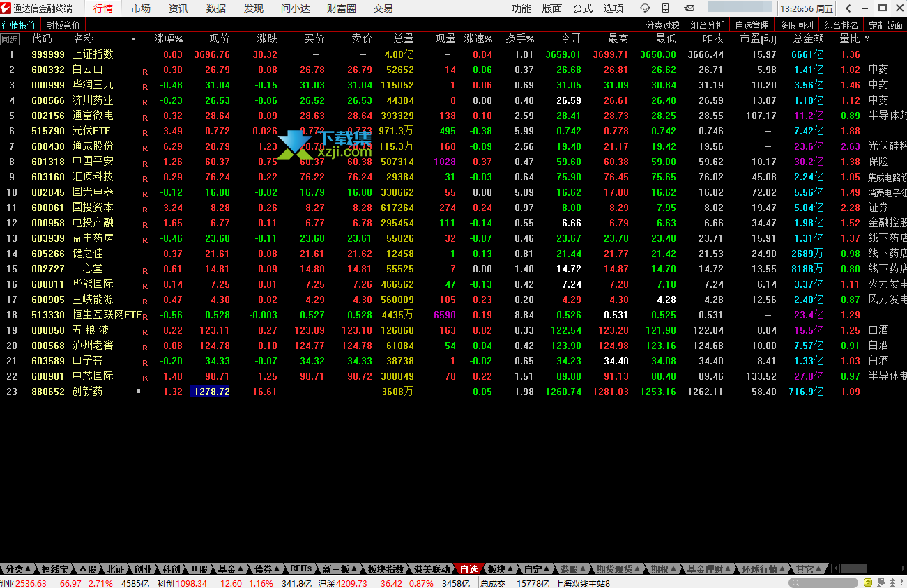Sort by the 涨幅% column header

(168, 39)
